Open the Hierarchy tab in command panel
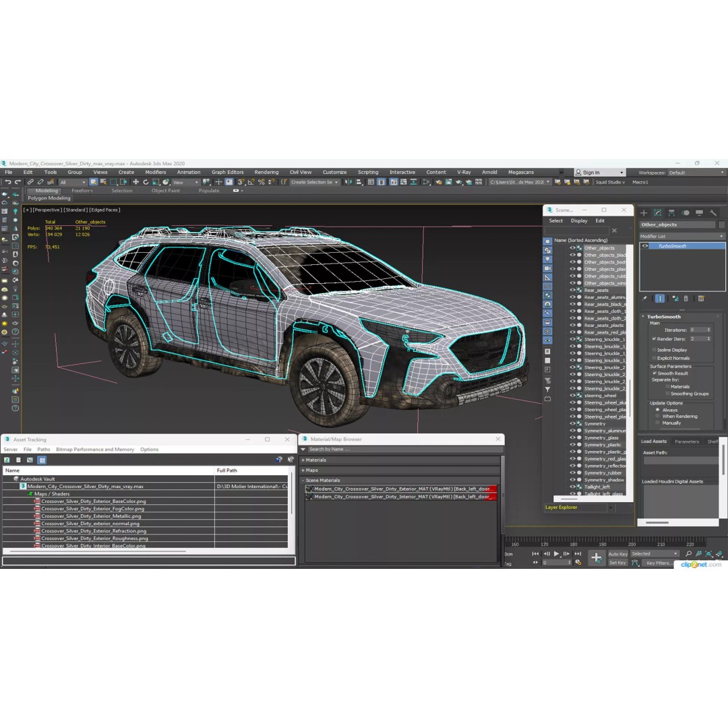Viewport: 728px width, 728px height. (672, 212)
